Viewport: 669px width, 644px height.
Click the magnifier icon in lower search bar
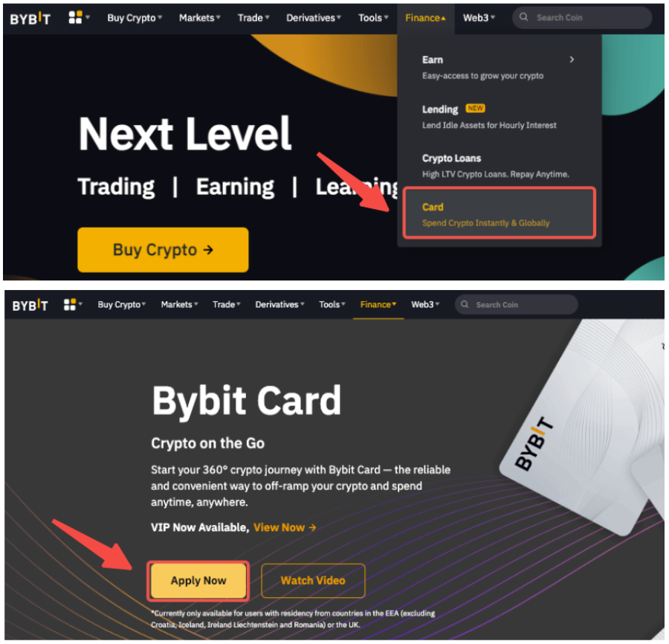point(465,305)
